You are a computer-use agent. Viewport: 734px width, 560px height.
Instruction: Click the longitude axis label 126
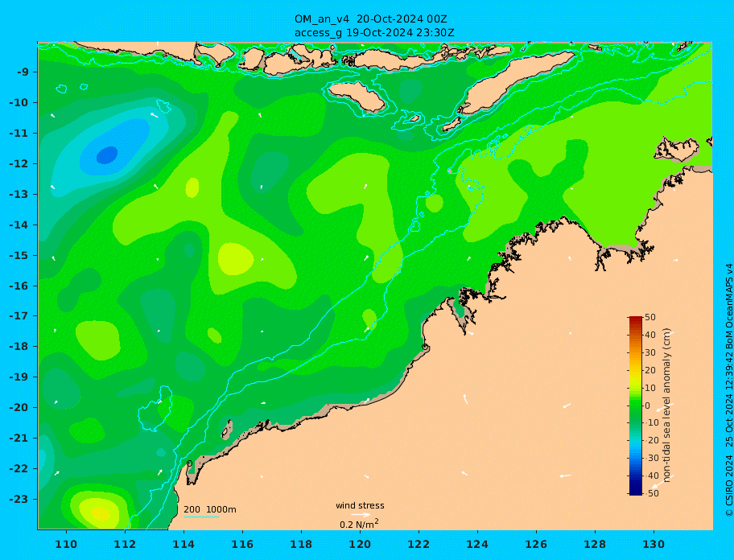pos(536,545)
